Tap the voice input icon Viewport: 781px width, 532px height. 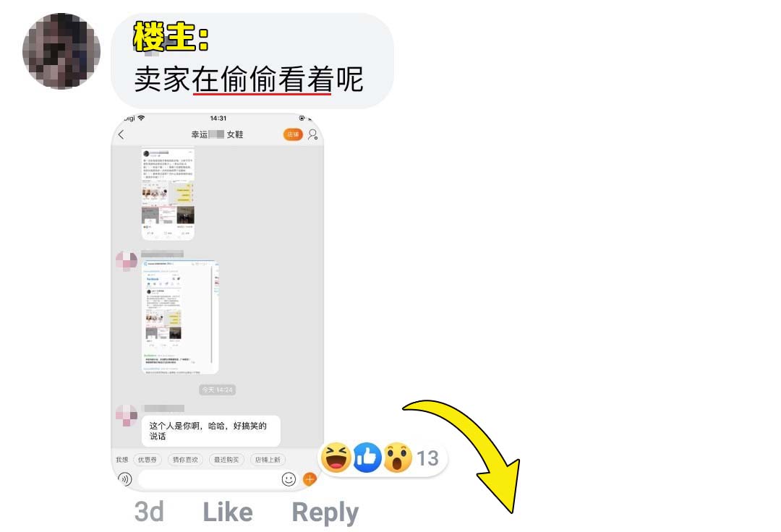pos(125,479)
